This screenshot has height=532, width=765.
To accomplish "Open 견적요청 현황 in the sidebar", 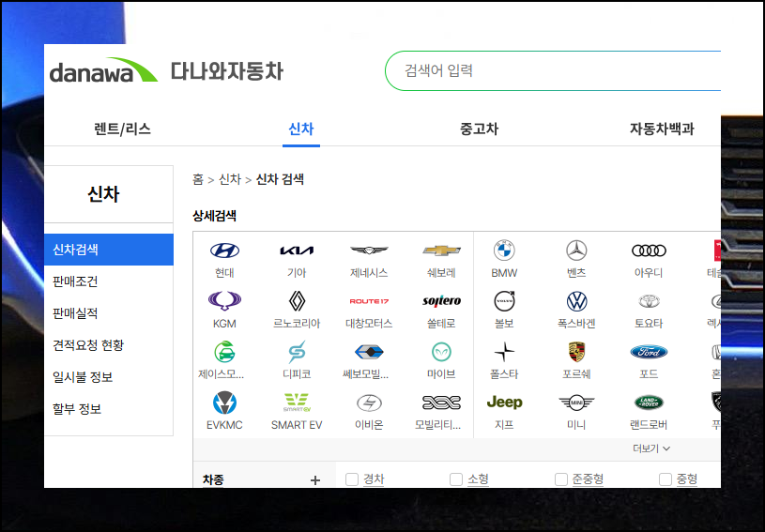I will (88, 345).
